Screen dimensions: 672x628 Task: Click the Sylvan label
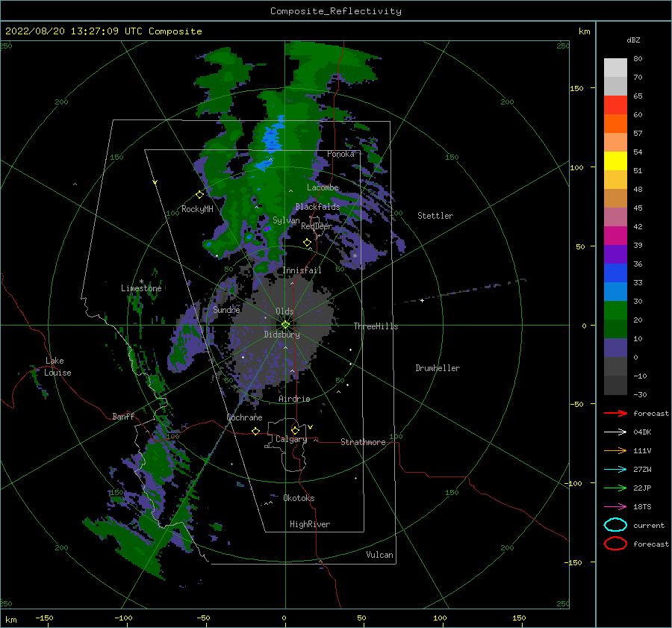(x=286, y=221)
